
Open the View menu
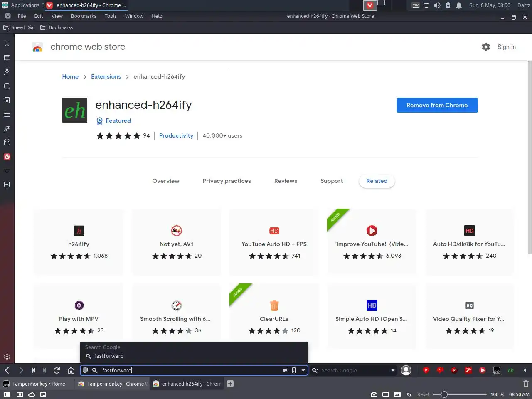pyautogui.click(x=57, y=16)
